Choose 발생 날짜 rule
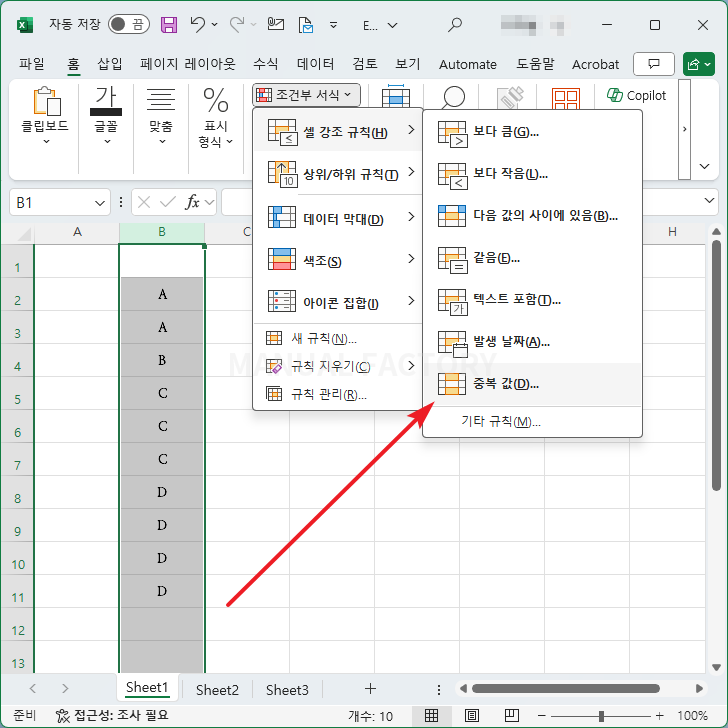This screenshot has width=728, height=728. [532, 342]
